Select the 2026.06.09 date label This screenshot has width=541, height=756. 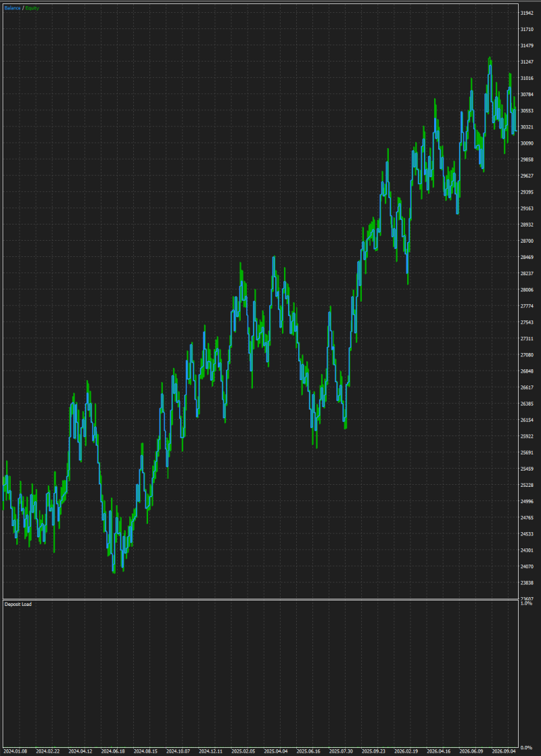pyautogui.click(x=471, y=751)
